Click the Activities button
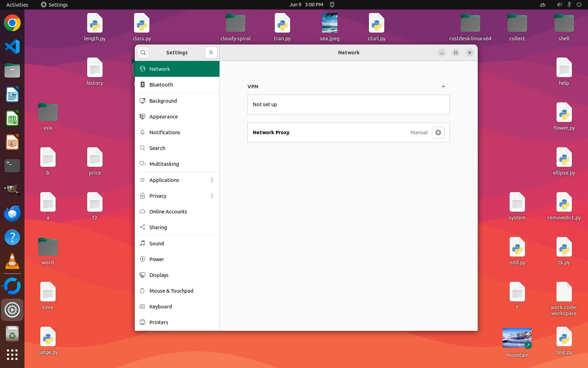This screenshot has width=588, height=368. point(17,5)
